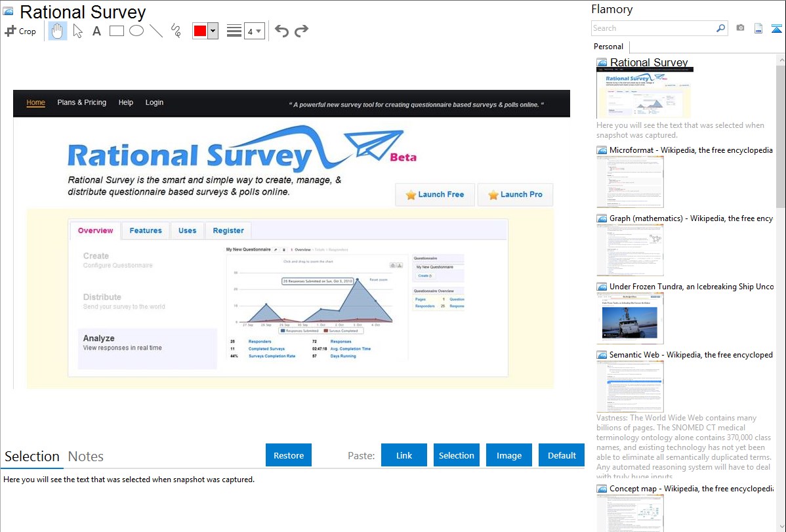Open the line thickness dropdown showing 4
This screenshot has height=532, width=786.
coord(255,31)
